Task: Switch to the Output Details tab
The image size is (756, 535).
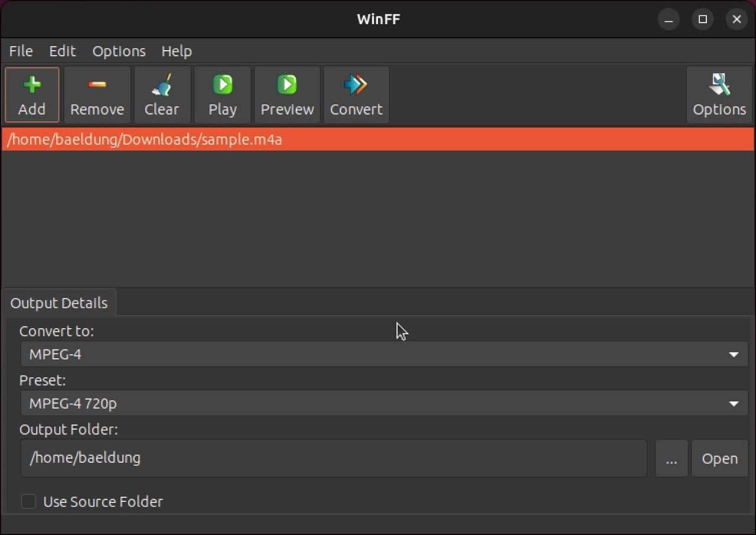Action: tap(59, 303)
